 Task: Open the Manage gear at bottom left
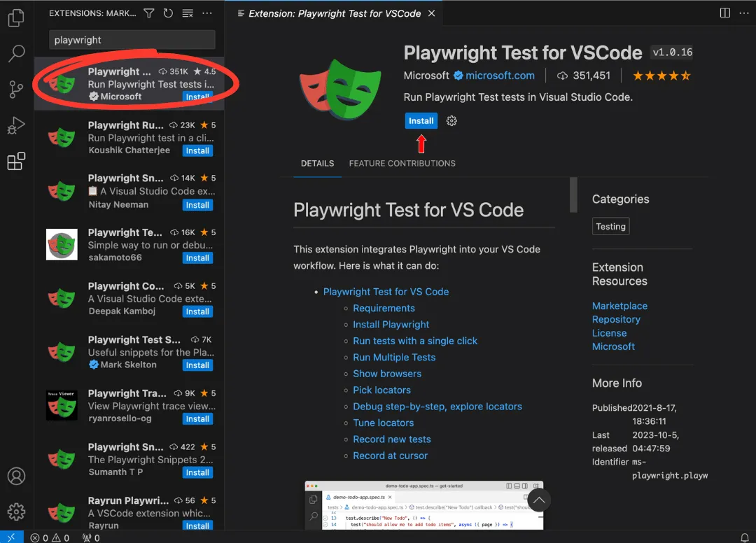tap(16, 512)
